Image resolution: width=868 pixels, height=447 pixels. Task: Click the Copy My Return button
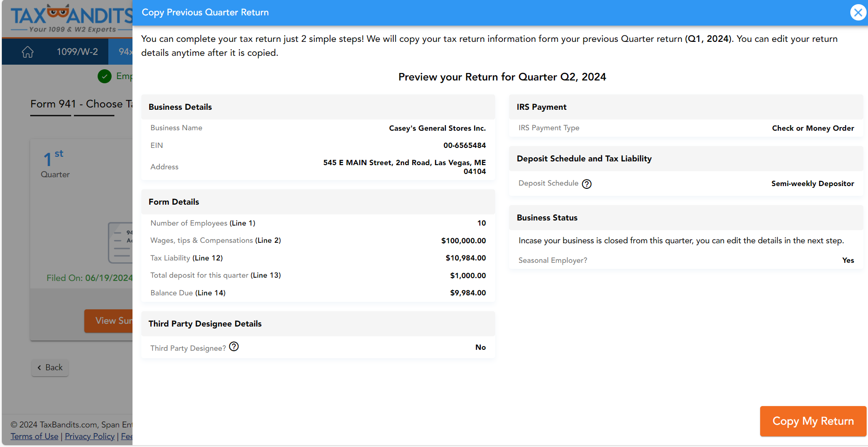click(x=813, y=421)
